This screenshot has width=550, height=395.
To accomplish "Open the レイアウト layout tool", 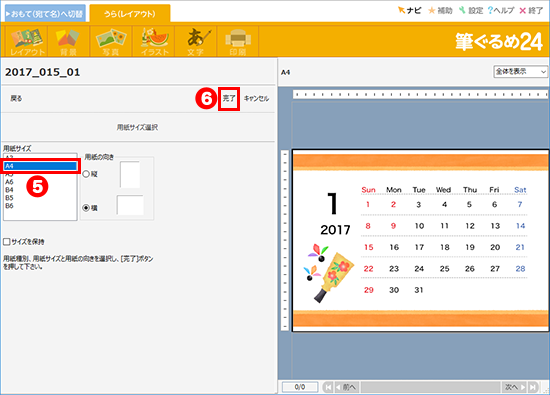I will (x=27, y=41).
